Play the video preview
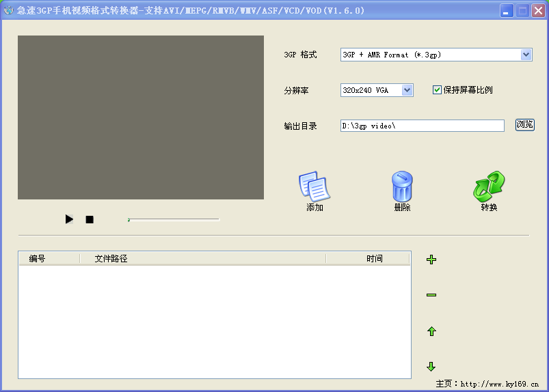The height and width of the screenshot is (392, 549). click(x=69, y=219)
